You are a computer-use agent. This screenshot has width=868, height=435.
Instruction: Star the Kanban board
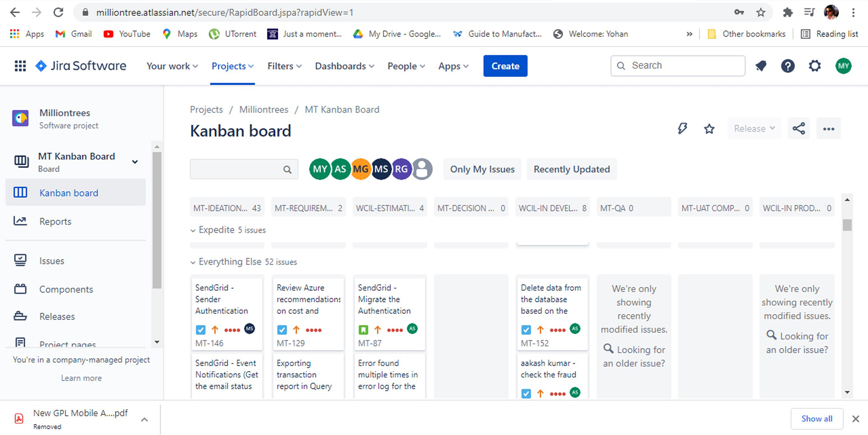[x=709, y=129]
